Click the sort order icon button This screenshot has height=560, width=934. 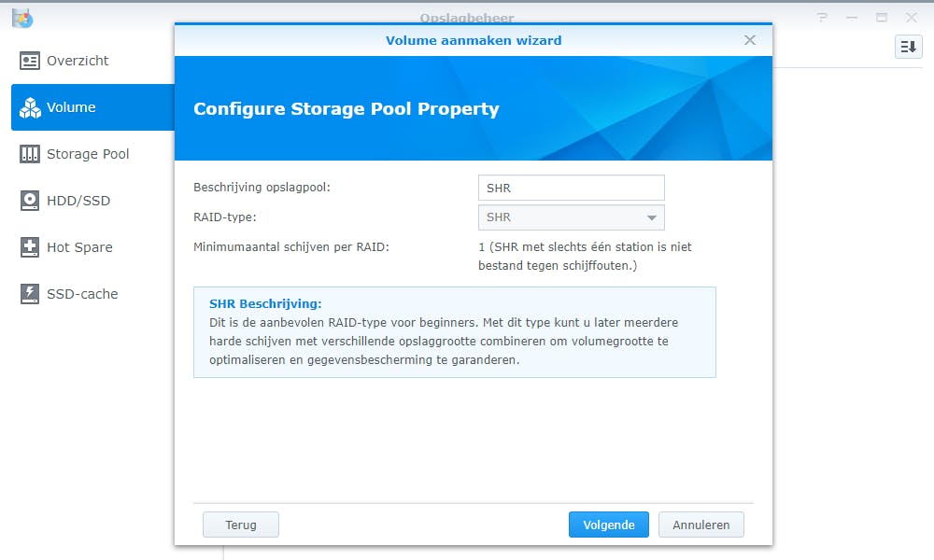pos(908,48)
